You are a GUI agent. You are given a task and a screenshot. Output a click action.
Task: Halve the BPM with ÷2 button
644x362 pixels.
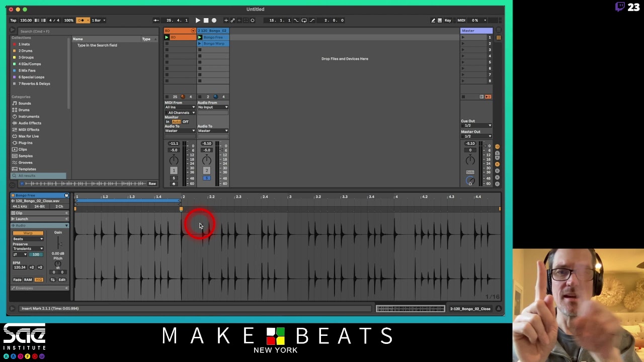click(x=32, y=267)
